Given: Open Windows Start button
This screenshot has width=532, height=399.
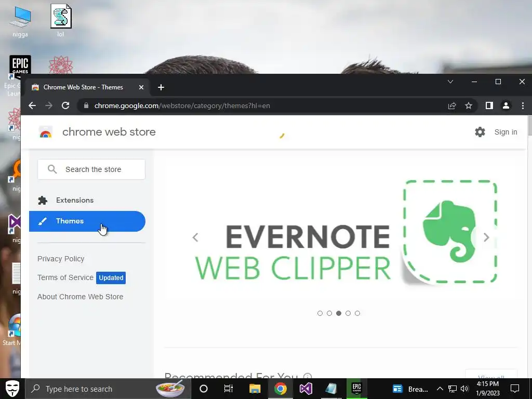Looking at the screenshot, I should click(x=12, y=389).
